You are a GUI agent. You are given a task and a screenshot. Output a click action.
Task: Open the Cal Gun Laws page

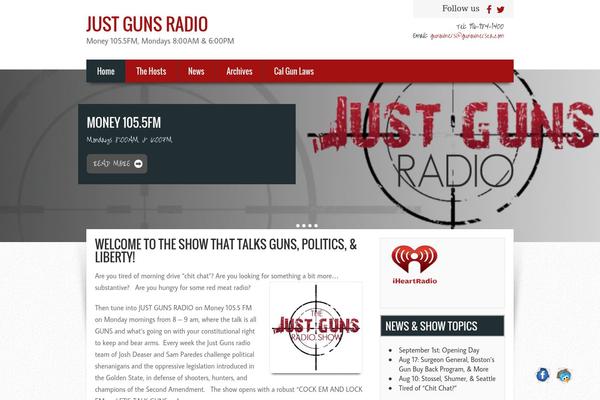pos(294,71)
